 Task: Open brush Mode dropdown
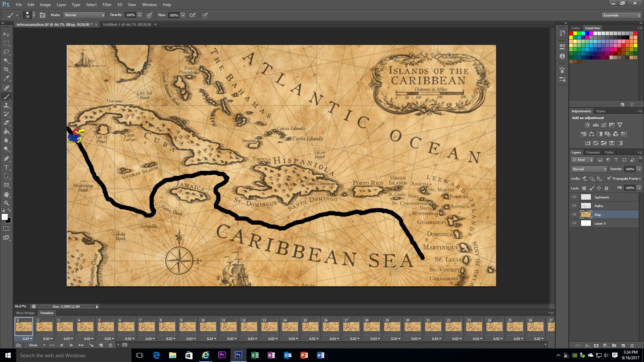84,15
